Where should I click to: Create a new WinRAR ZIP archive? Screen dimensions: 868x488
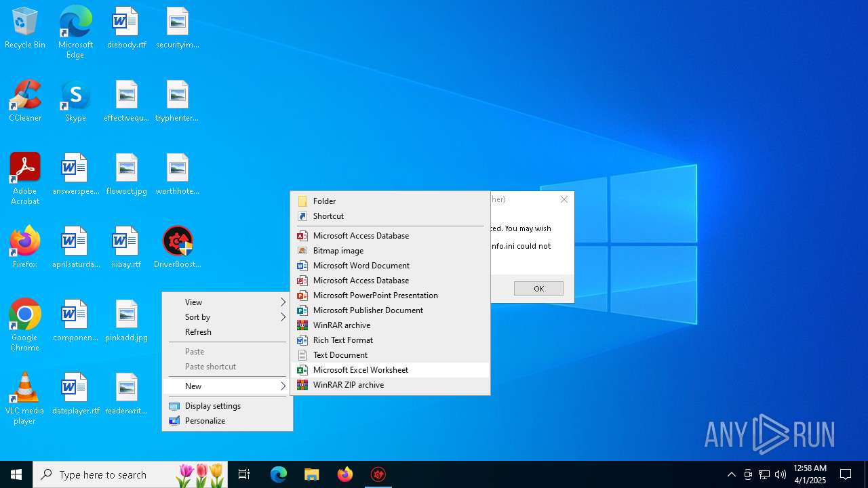[x=390, y=385]
